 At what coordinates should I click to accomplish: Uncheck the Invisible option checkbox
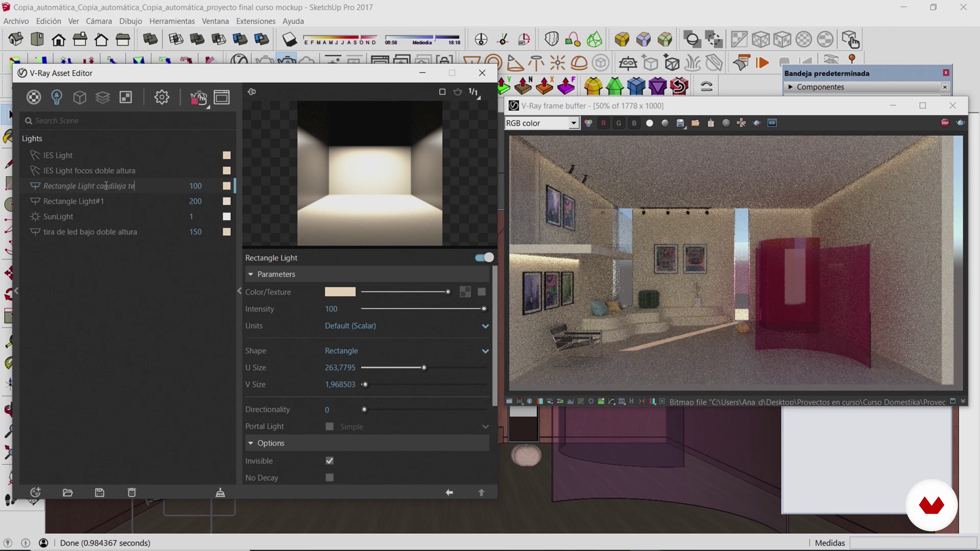[329, 461]
